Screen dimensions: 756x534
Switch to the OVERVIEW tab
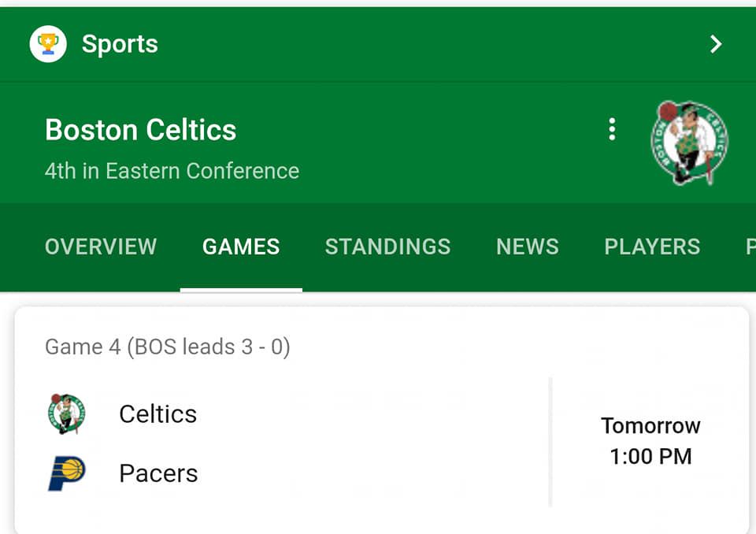point(101,247)
